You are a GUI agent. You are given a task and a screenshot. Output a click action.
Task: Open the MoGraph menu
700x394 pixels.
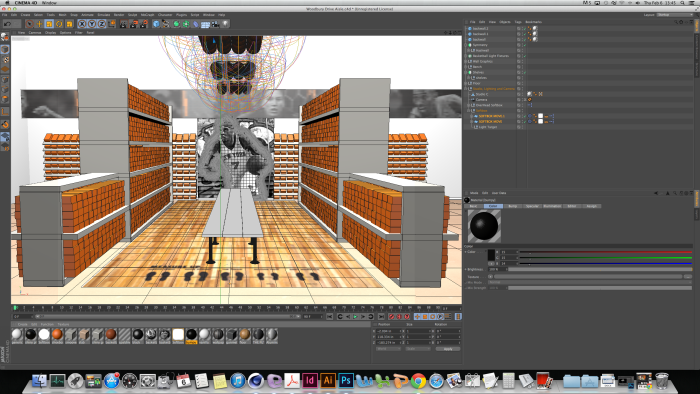click(x=147, y=15)
